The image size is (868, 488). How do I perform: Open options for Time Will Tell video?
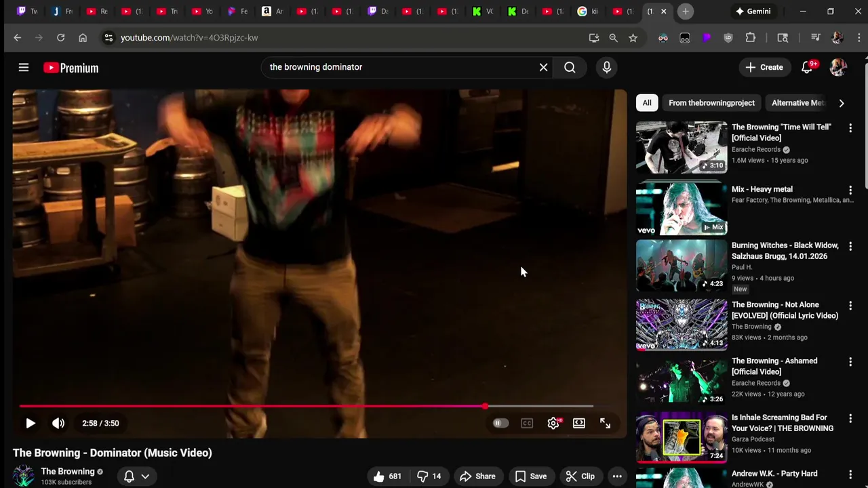(x=850, y=127)
